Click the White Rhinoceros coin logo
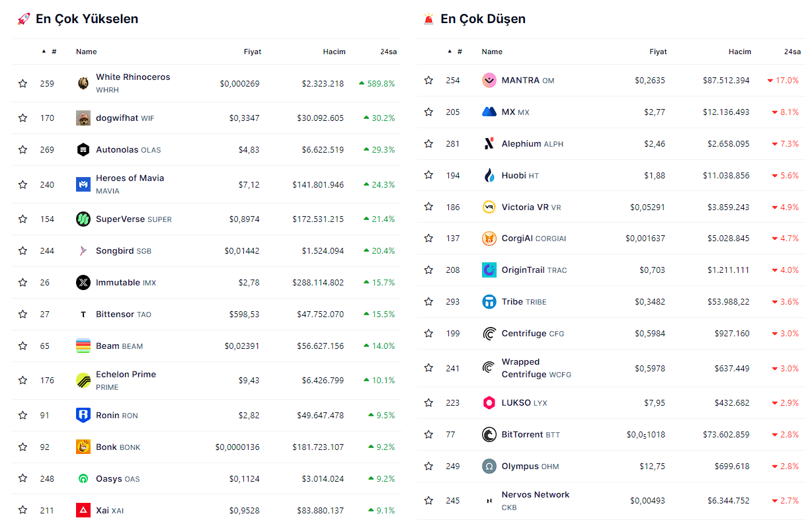Image resolution: width=812 pixels, height=524 pixels. tap(83, 83)
